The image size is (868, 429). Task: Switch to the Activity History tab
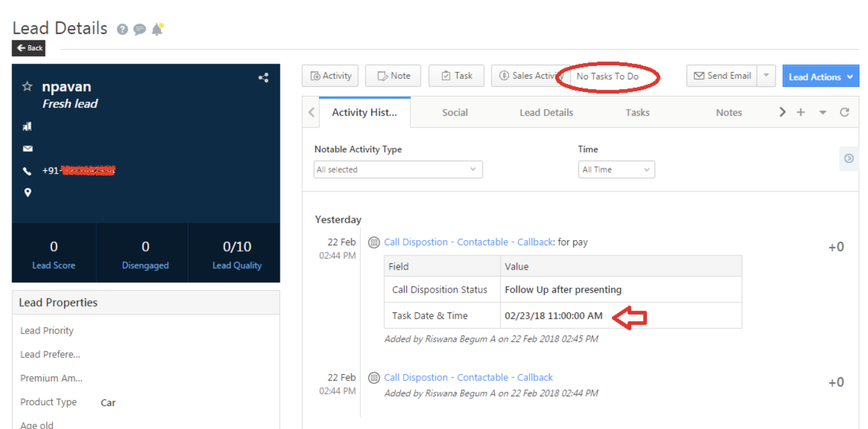[364, 113]
